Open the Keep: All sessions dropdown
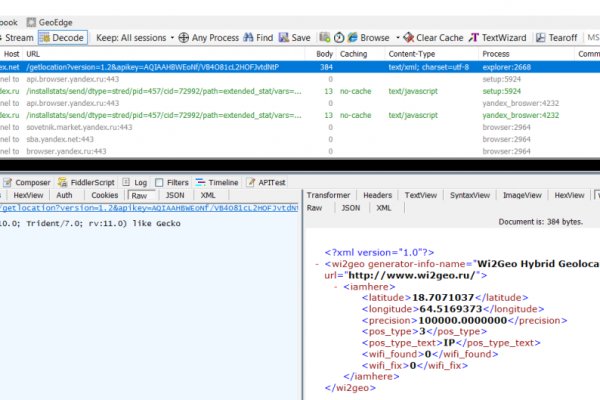This screenshot has height=400, width=600. [133, 37]
